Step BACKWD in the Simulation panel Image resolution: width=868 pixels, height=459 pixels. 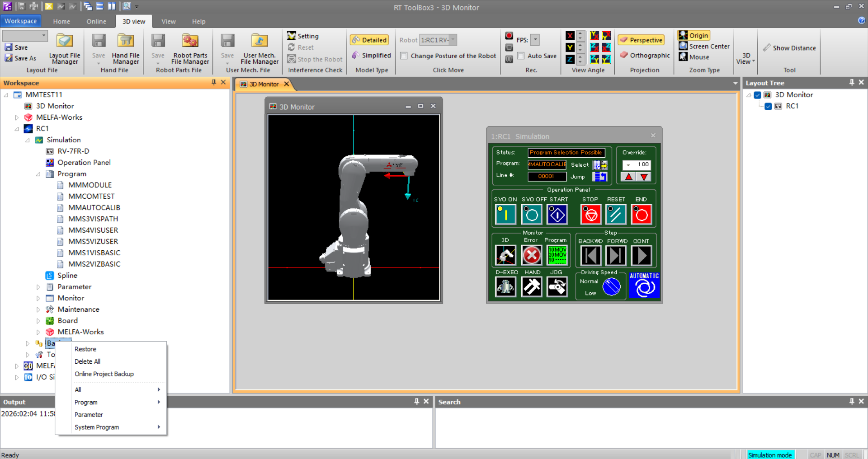pyautogui.click(x=590, y=255)
